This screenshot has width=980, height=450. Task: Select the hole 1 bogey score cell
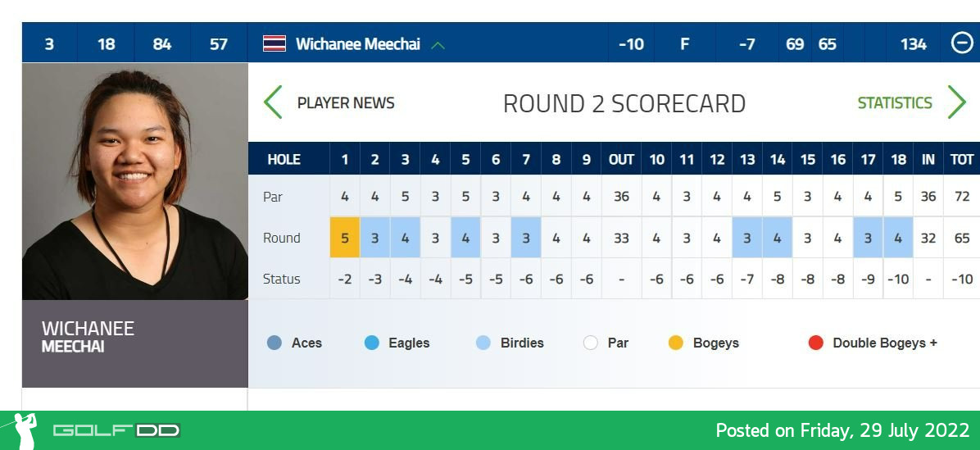pos(345,238)
